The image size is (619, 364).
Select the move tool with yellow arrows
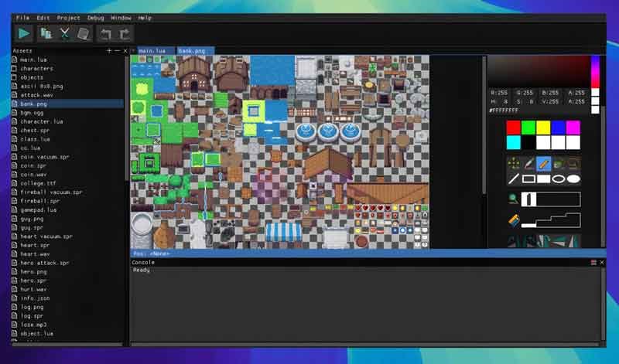tap(514, 163)
